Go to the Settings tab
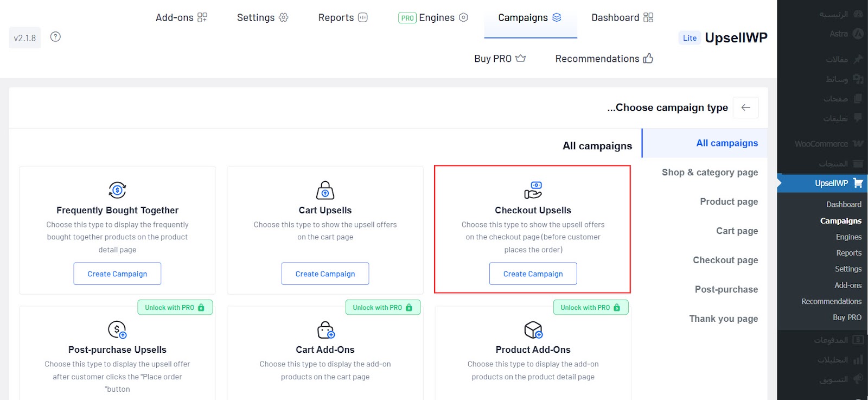This screenshot has height=400, width=868. (x=262, y=17)
